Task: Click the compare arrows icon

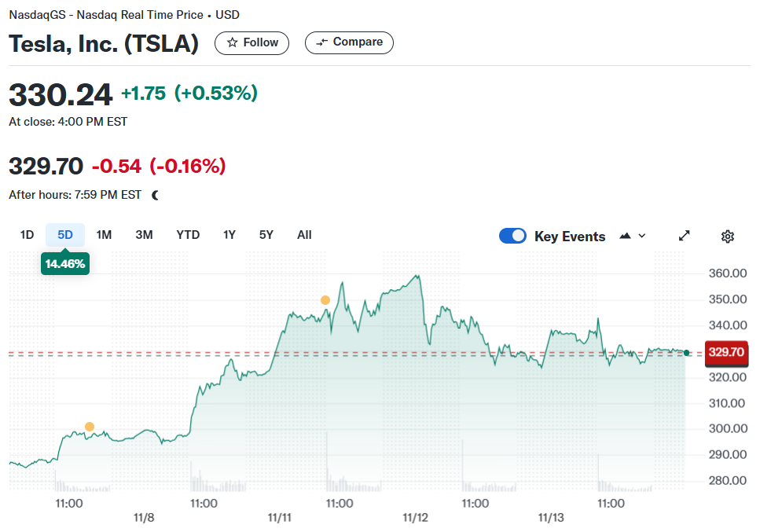Action: 321,42
